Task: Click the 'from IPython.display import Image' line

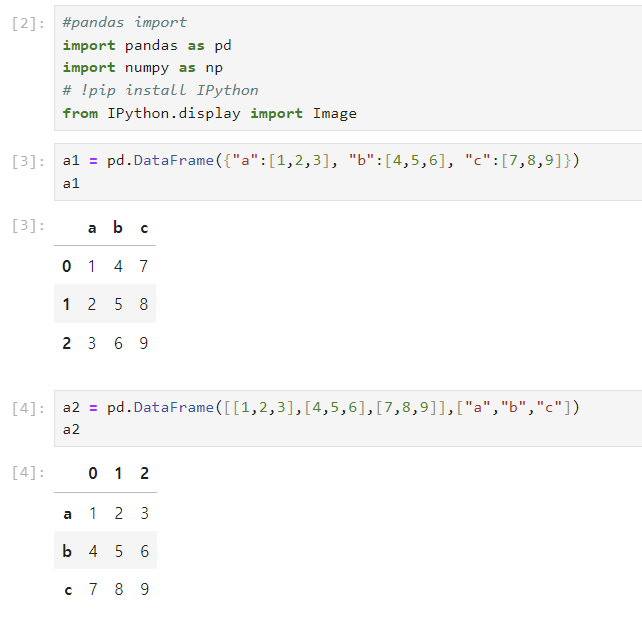Action: point(209,113)
